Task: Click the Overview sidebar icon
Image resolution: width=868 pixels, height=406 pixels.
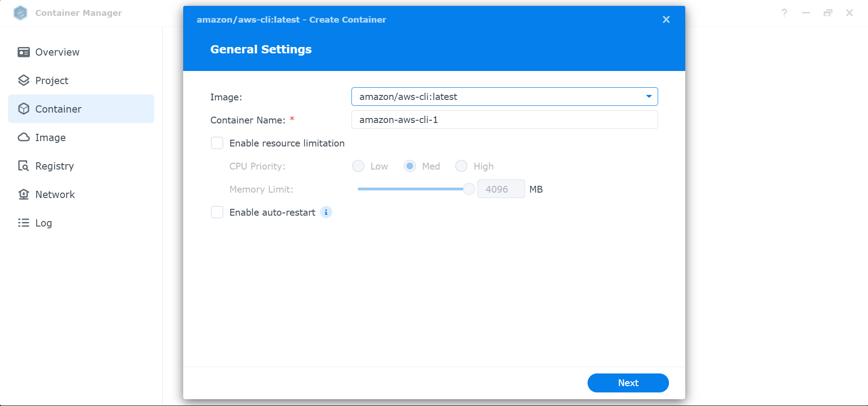Action: 24,52
